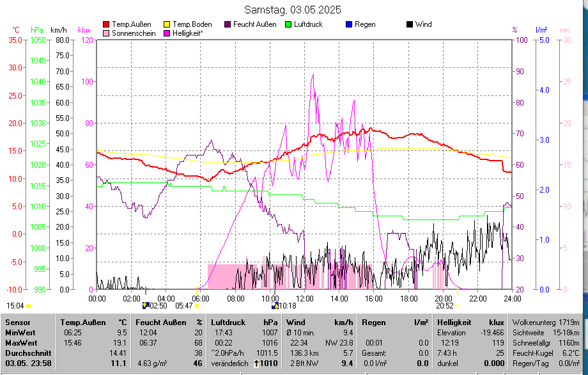The width and height of the screenshot is (588, 375).
Task: Click the dunkel brightness status
Action: (x=448, y=363)
